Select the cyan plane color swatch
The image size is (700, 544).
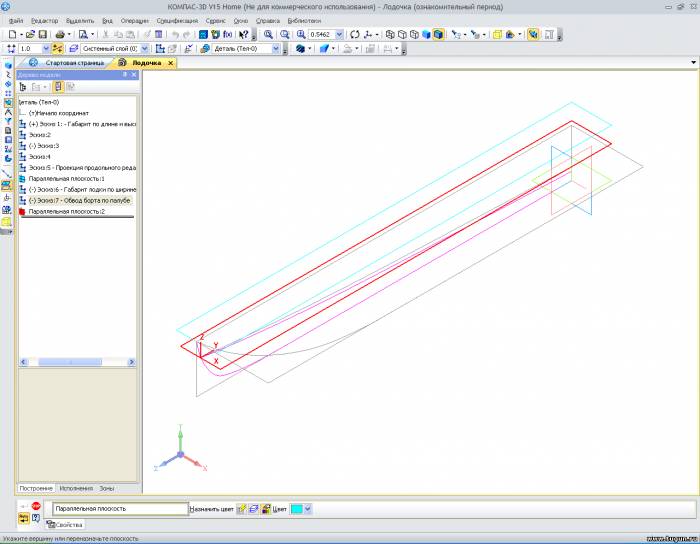pos(296,509)
